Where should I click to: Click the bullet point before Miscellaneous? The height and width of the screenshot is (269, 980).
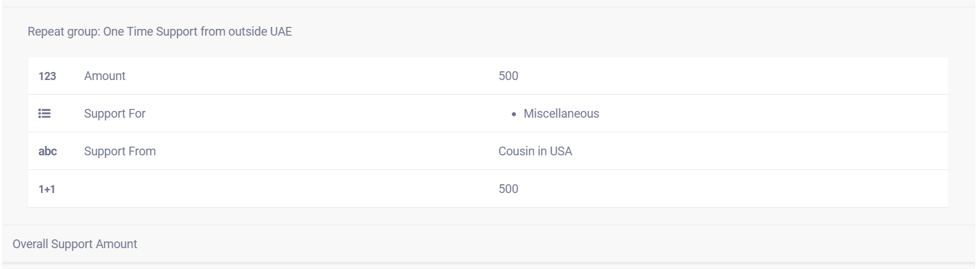pyautogui.click(x=514, y=114)
